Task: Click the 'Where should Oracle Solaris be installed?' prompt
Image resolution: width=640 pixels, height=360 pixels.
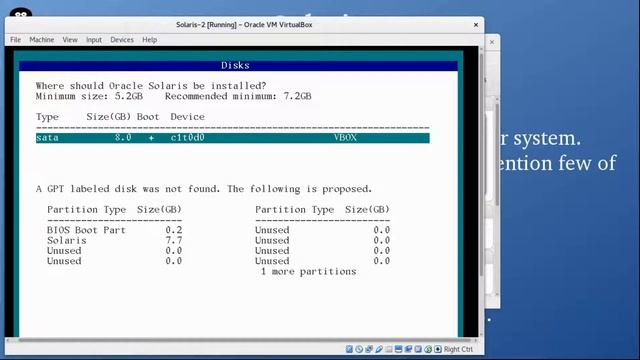Action: [151, 86]
